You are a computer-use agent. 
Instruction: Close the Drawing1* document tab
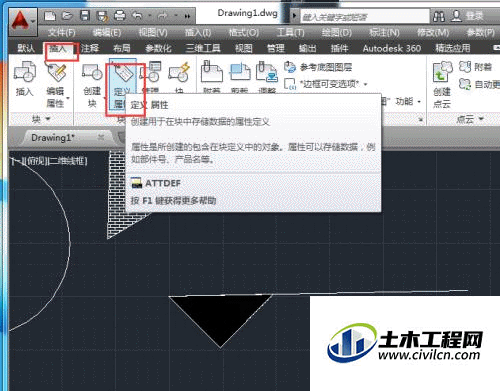101,137
